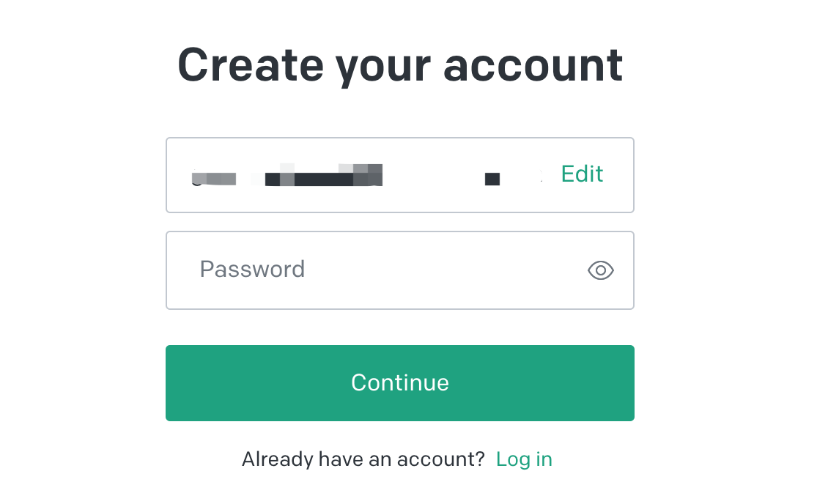Go to Log in for existing accounts
The image size is (828, 504).
click(524, 459)
